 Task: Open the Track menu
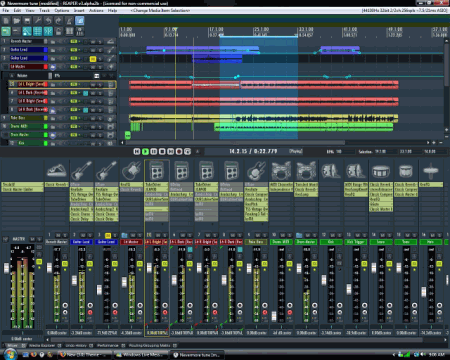(x=44, y=10)
